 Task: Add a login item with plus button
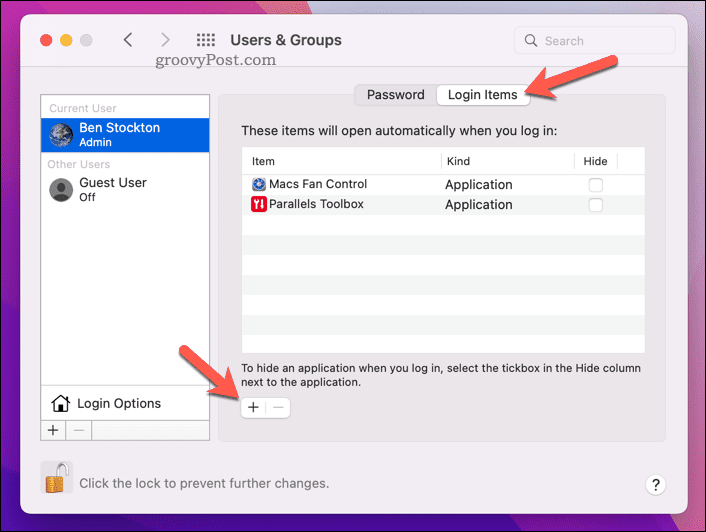(x=253, y=408)
